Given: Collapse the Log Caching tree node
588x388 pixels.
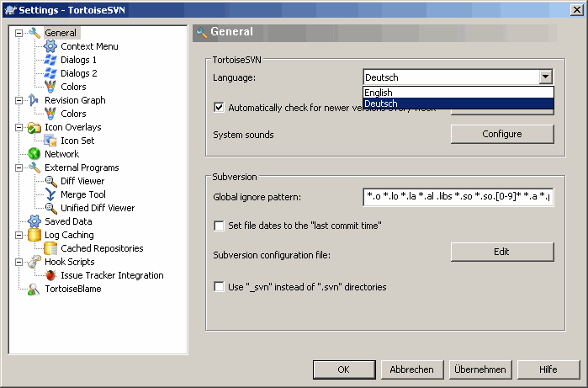Looking at the screenshot, I should tap(19, 236).
